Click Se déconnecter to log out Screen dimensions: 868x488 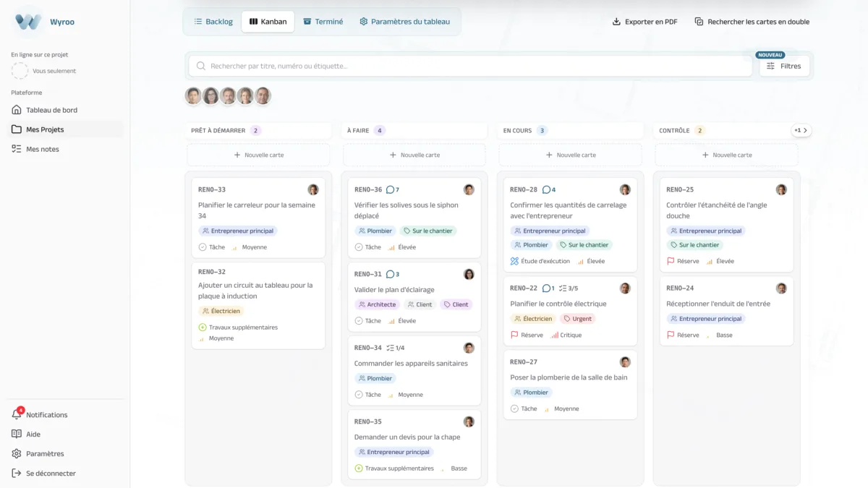[65, 473]
